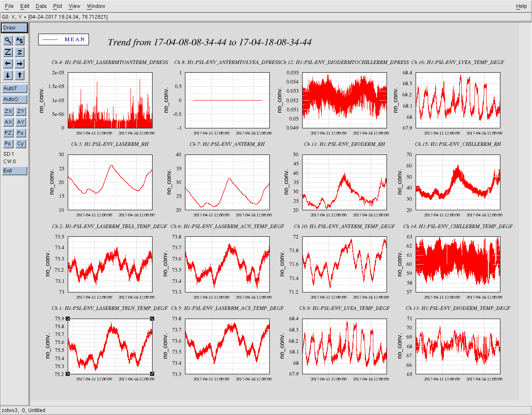The height and width of the screenshot is (415, 532).
Task: Open the Data menu
Action: [41, 6]
